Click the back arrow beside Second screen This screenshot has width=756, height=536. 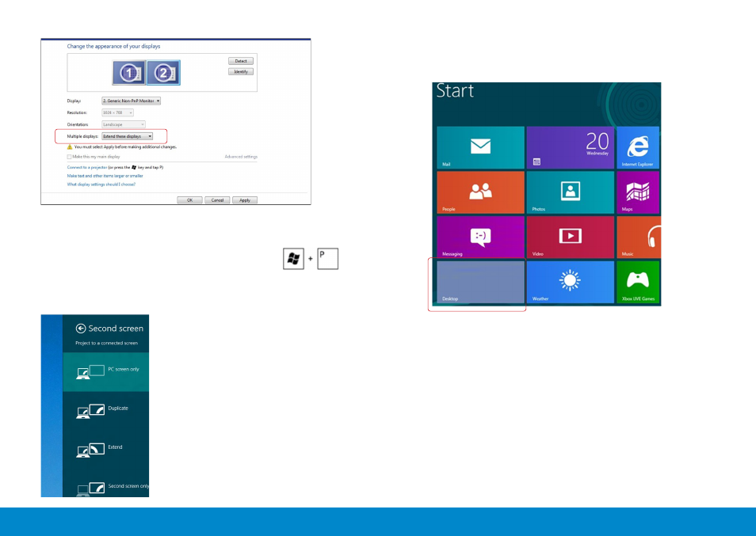click(81, 329)
